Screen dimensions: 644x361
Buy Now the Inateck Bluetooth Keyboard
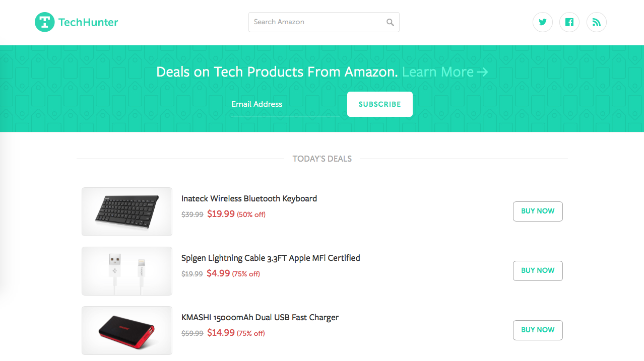(538, 211)
